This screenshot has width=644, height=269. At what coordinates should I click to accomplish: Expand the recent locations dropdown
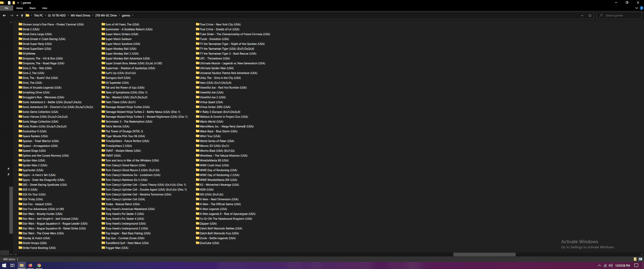(x=17, y=15)
